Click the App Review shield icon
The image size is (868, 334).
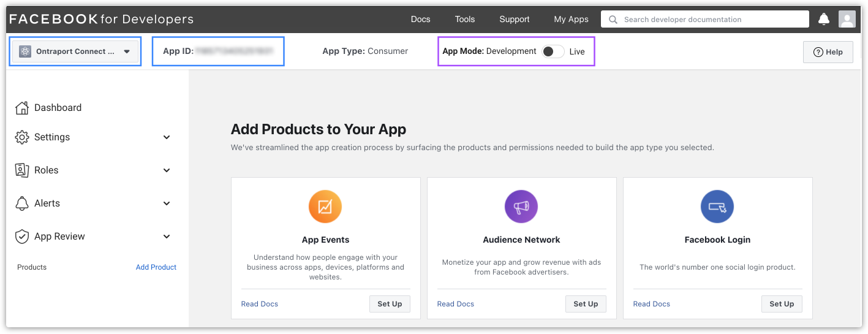click(22, 237)
